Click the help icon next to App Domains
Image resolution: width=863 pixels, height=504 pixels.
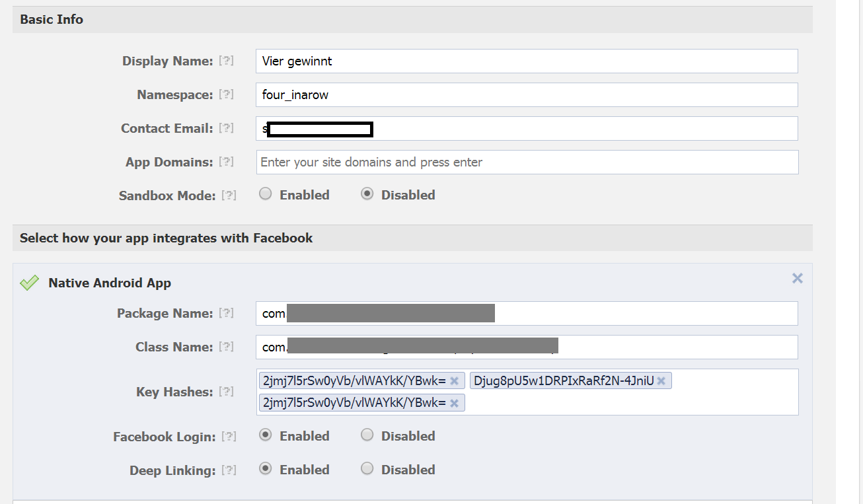tap(226, 162)
